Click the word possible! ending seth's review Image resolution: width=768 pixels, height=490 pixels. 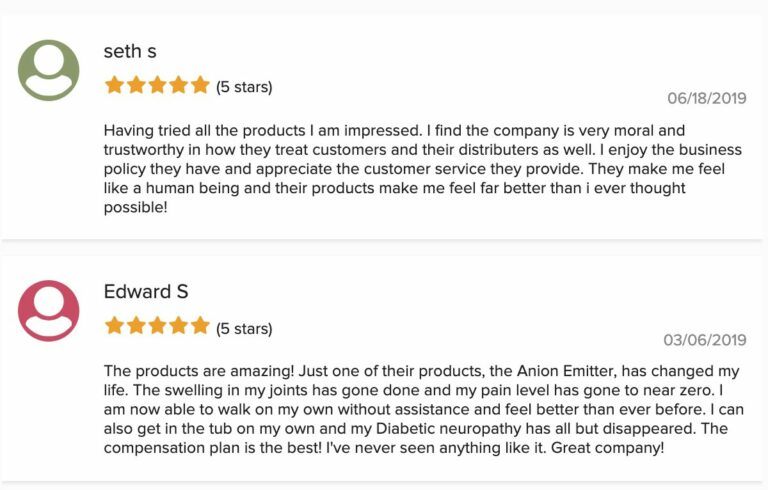pos(136,207)
